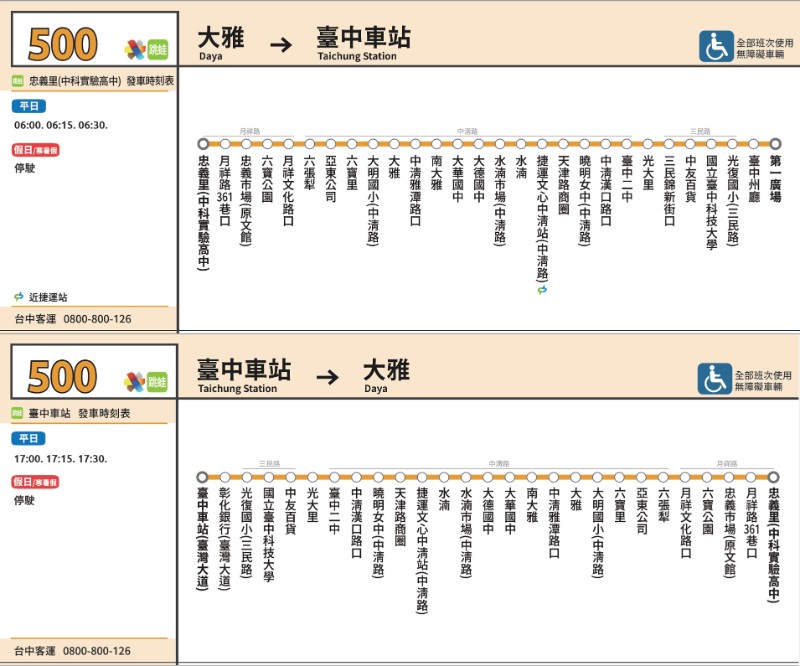Click the 忠義里 starting stop marker on top route
The width and height of the screenshot is (800, 666).
click(203, 144)
